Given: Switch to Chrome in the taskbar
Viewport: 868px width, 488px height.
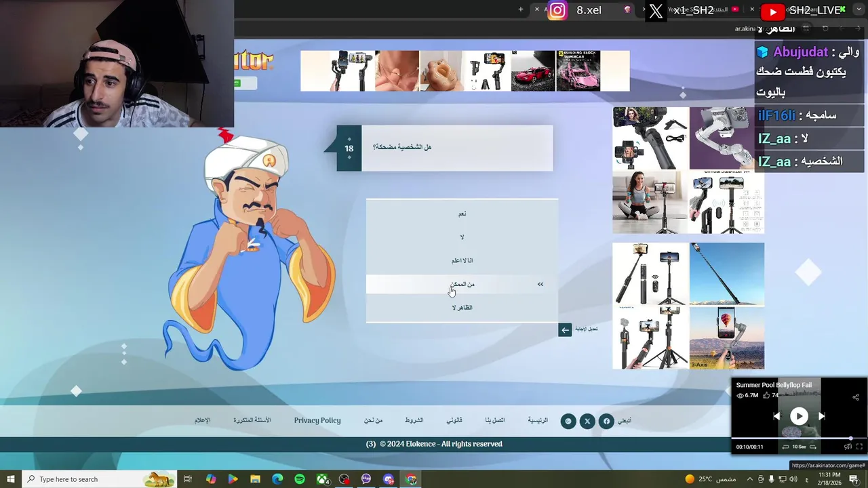Looking at the screenshot, I should 412,479.
